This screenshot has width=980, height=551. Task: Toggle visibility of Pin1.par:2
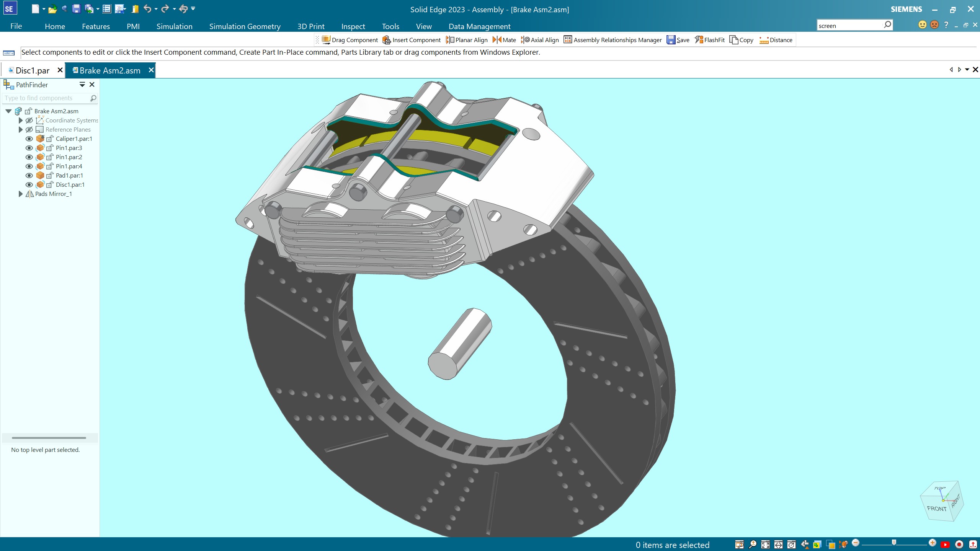click(x=29, y=157)
